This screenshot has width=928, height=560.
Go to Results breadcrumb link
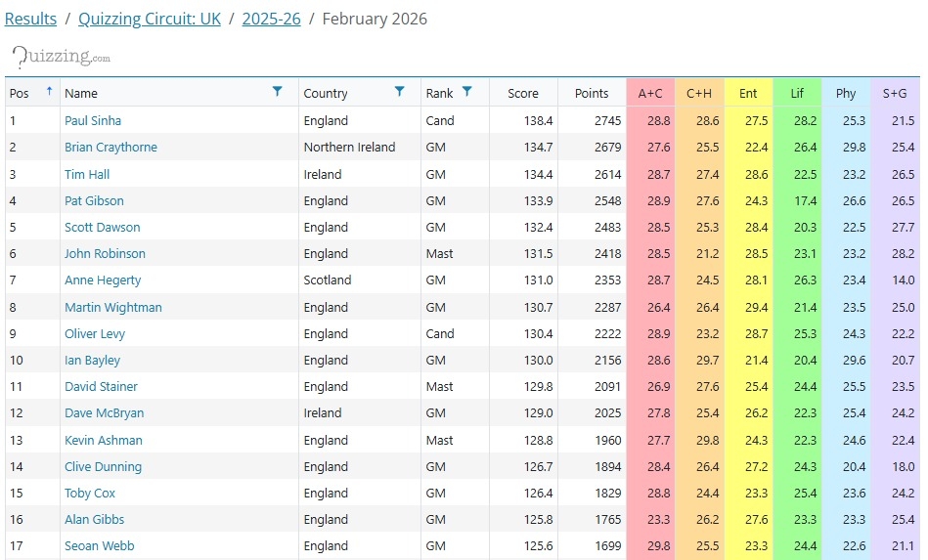point(30,19)
